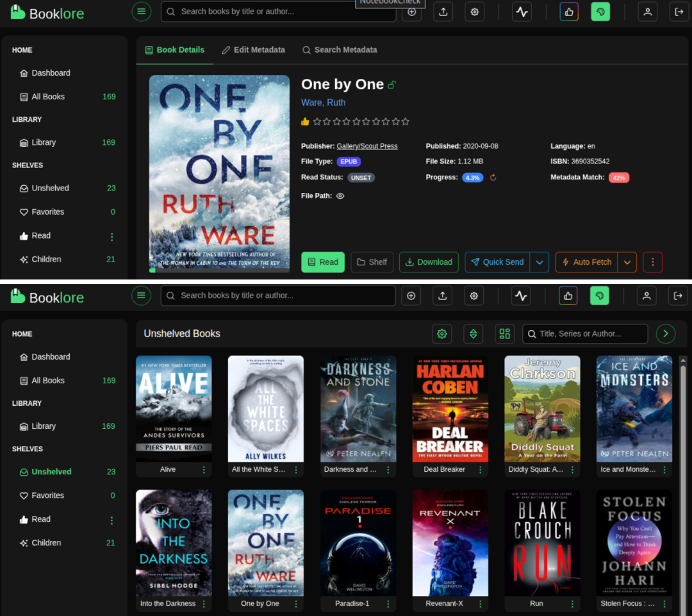Open Search Metadata tab
Viewport: 692px width, 616px height.
click(x=340, y=50)
